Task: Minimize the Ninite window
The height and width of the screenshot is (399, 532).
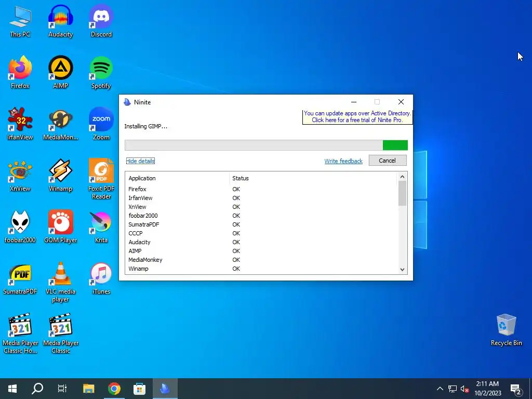Action: [353, 102]
